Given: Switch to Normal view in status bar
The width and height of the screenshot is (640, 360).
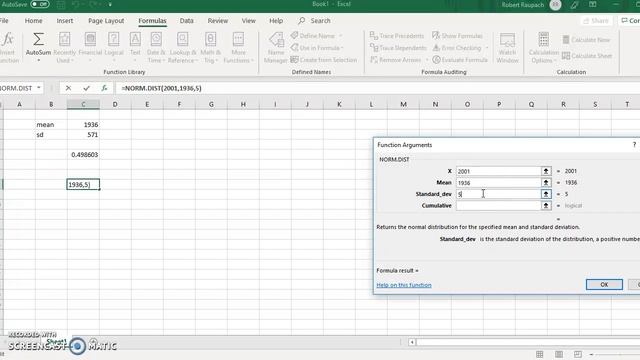Looking at the screenshot, I should point(540,354).
